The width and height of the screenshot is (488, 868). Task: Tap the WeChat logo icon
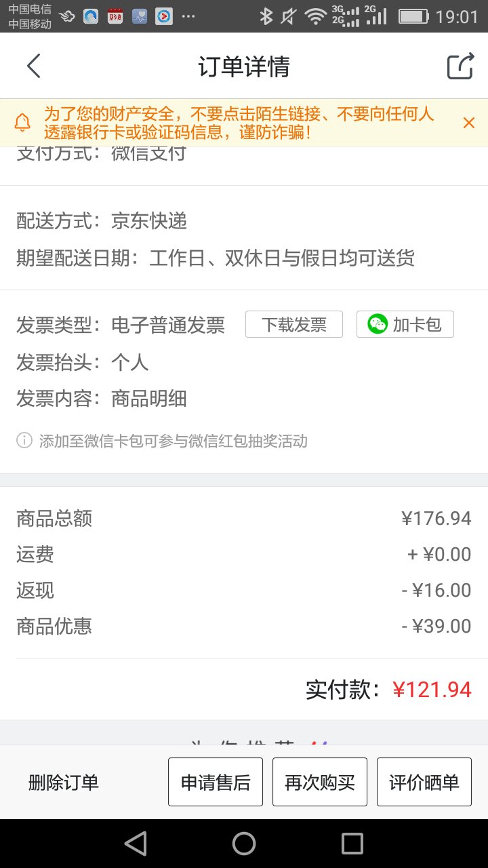(x=378, y=325)
